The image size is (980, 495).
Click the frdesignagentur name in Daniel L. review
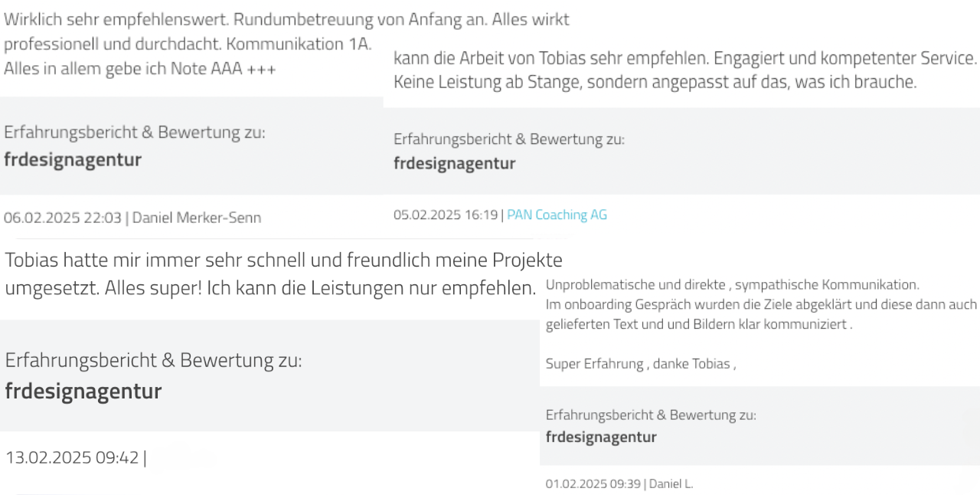(601, 438)
